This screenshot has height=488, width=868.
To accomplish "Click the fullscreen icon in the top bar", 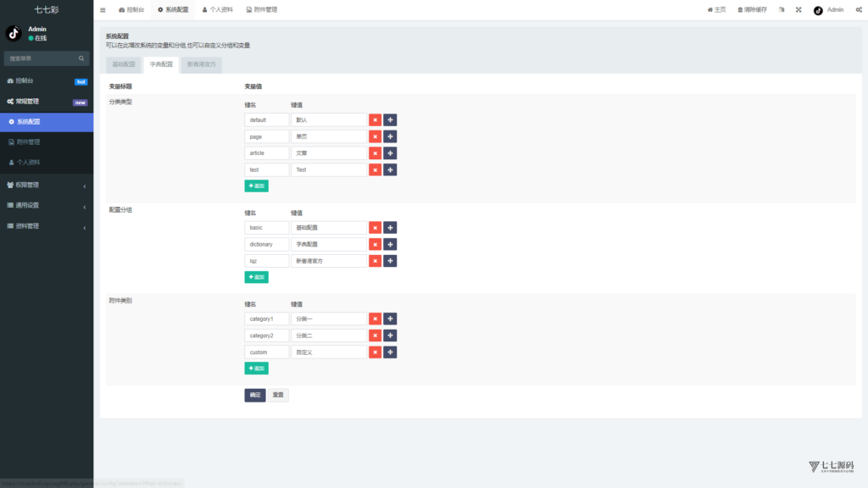I will click(x=798, y=10).
